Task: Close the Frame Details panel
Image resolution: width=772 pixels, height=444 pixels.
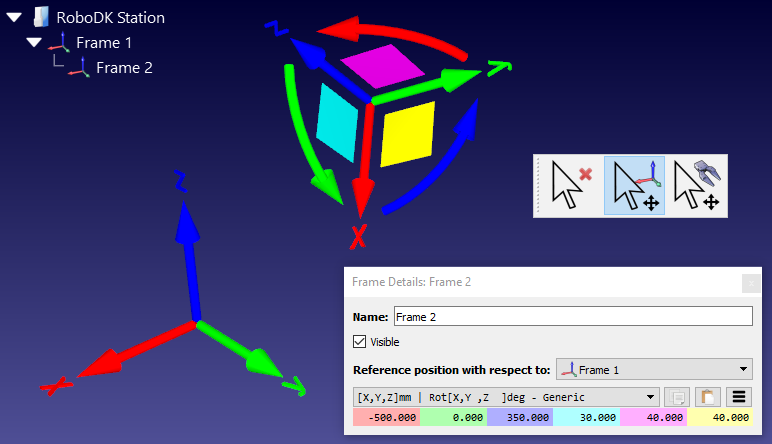Action: click(751, 283)
